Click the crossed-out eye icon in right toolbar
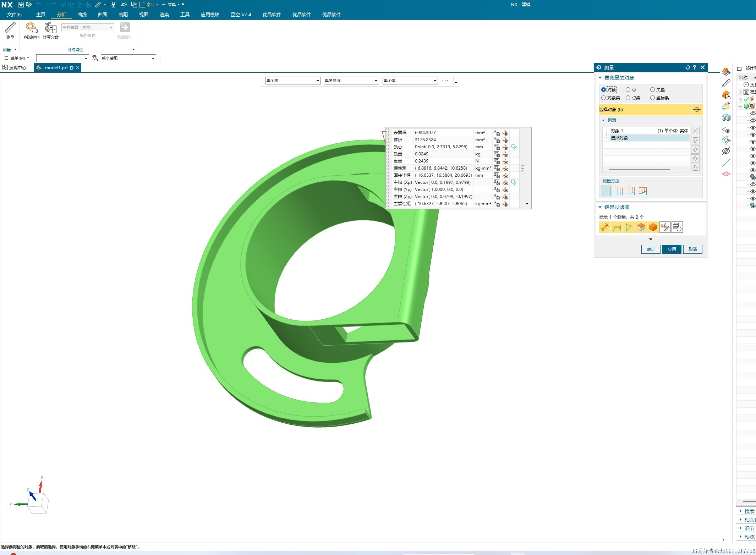This screenshot has width=756, height=555. [726, 151]
